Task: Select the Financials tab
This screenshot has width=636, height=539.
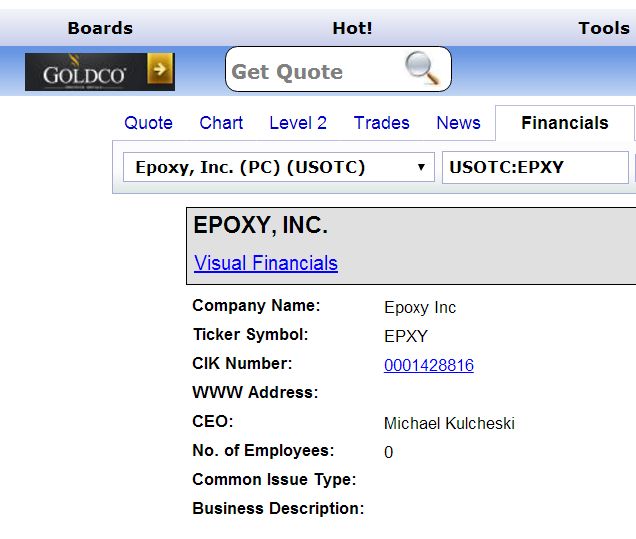Action: click(564, 123)
